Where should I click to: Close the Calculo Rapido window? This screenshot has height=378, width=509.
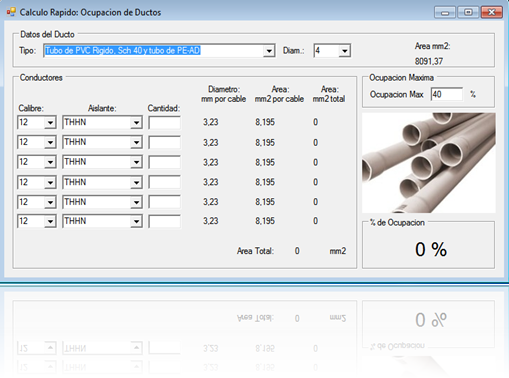(x=492, y=12)
